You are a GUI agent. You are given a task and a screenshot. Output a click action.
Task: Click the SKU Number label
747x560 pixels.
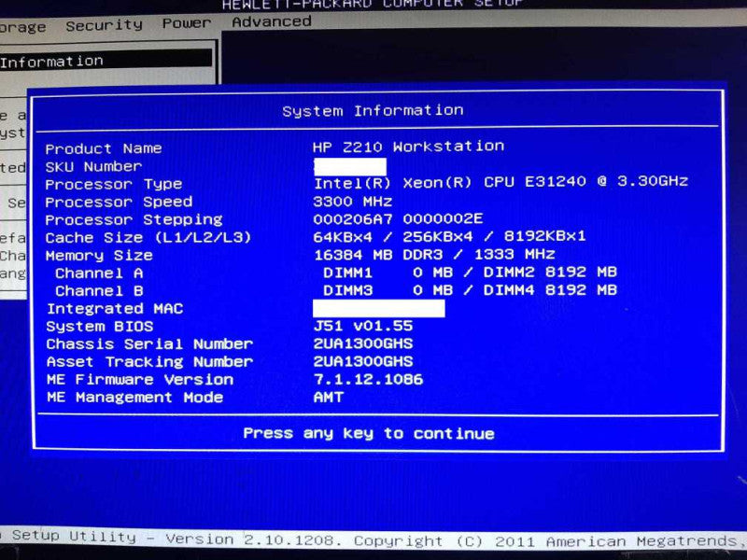pos(93,167)
